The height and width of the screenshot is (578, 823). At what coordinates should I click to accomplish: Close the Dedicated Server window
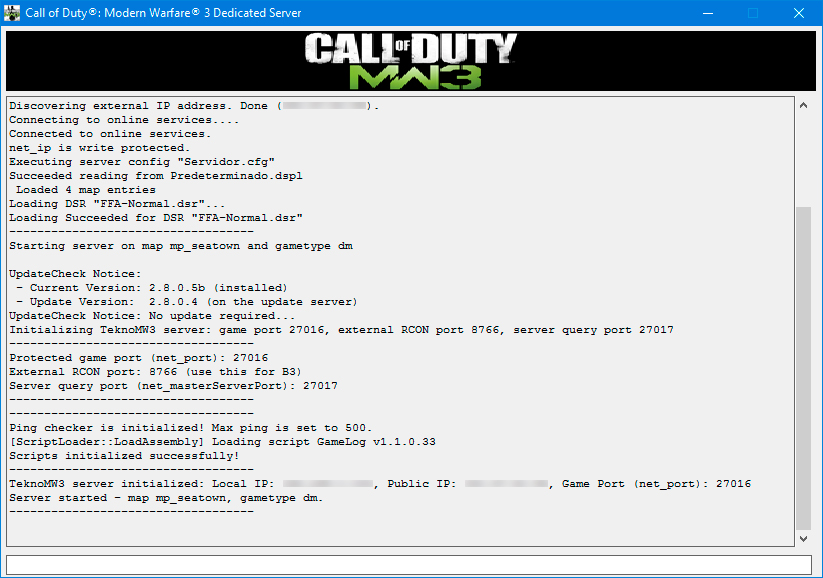[x=798, y=13]
